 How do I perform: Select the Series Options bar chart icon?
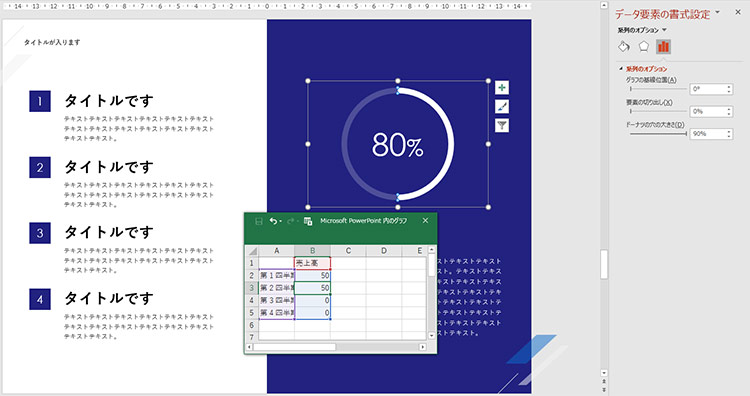click(x=663, y=46)
